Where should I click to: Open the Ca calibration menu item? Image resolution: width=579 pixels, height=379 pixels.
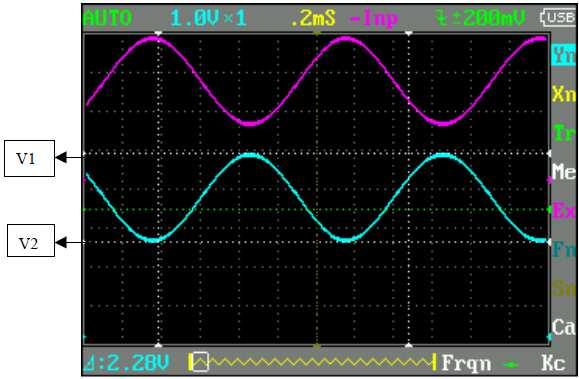pos(563,327)
